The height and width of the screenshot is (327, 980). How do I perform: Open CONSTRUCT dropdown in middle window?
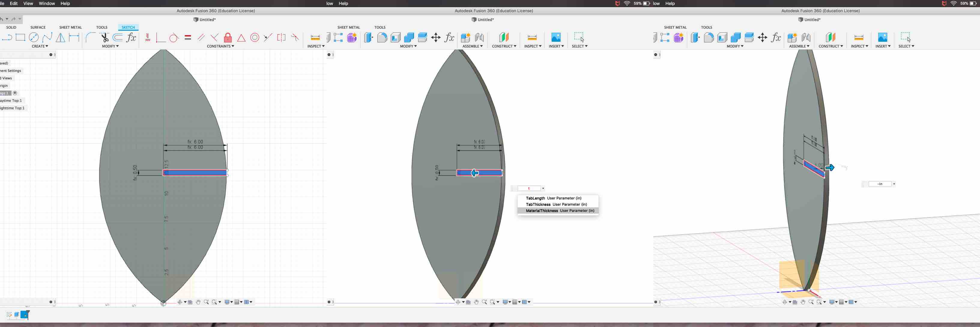504,46
